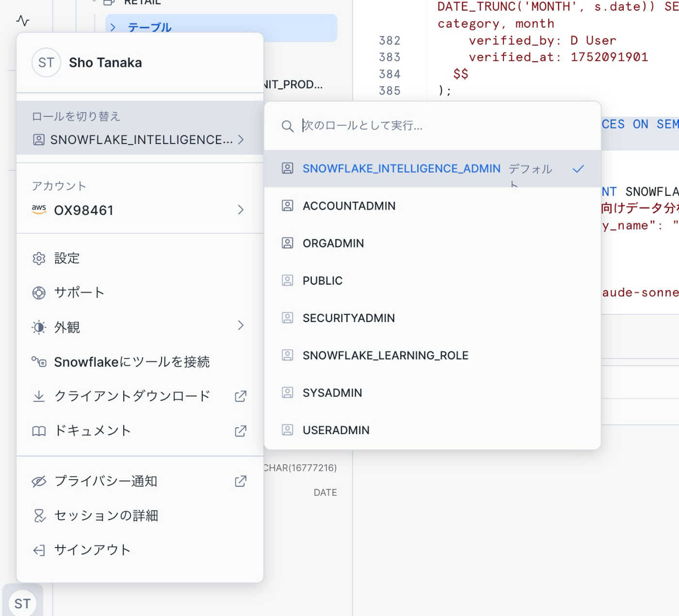Click the テーブル tree item label
This screenshot has height=616, width=679.
pyautogui.click(x=149, y=27)
